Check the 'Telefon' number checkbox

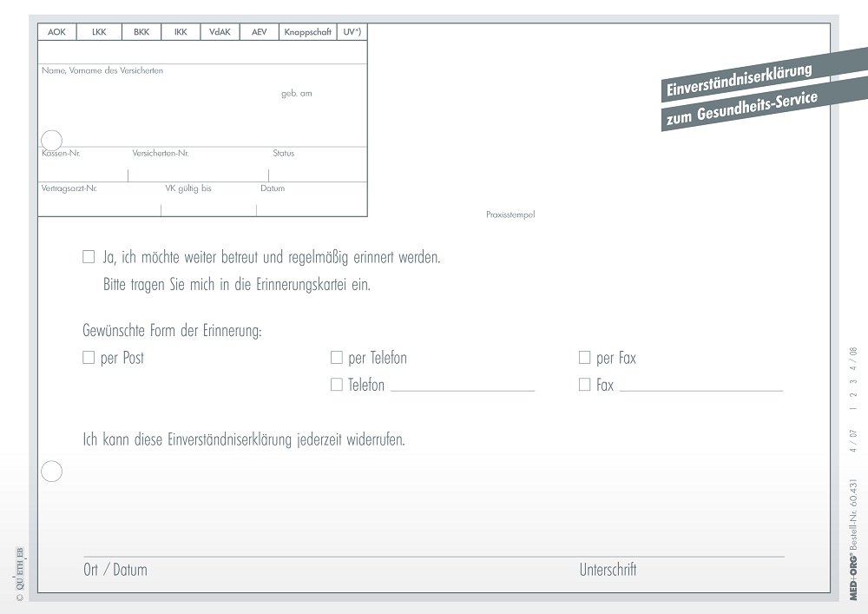click(x=337, y=384)
